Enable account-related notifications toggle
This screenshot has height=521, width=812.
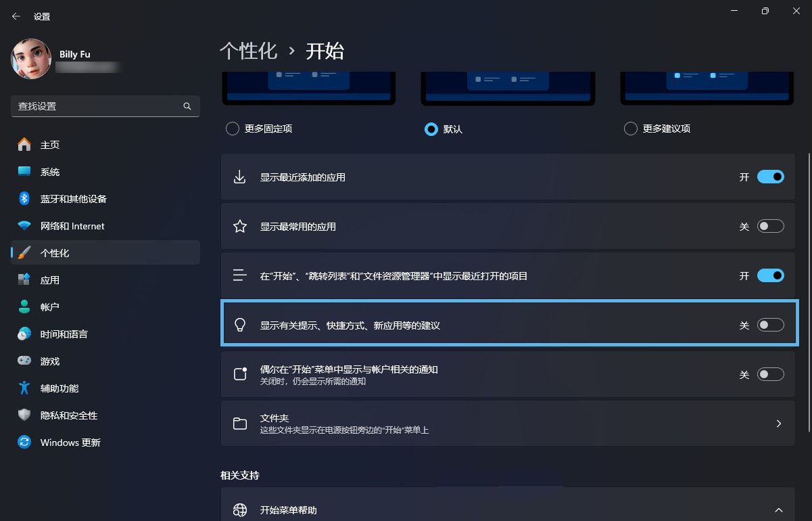coord(771,374)
